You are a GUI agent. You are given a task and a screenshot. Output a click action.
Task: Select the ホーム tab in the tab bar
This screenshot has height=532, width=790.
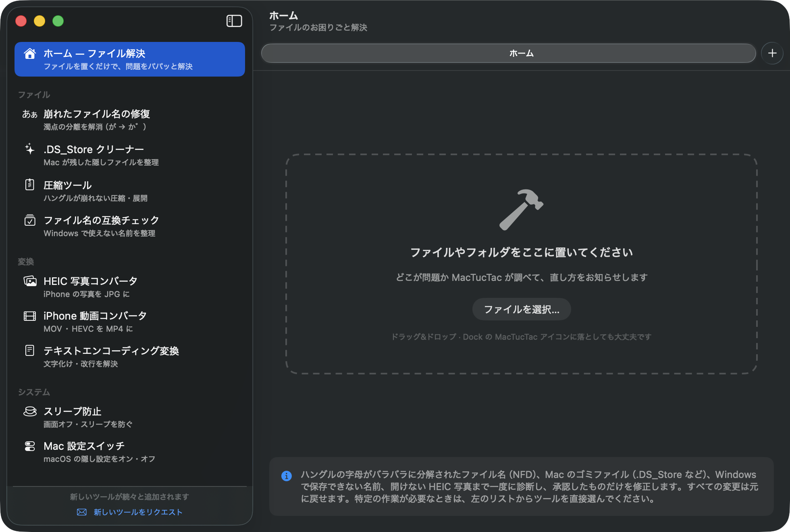509,53
